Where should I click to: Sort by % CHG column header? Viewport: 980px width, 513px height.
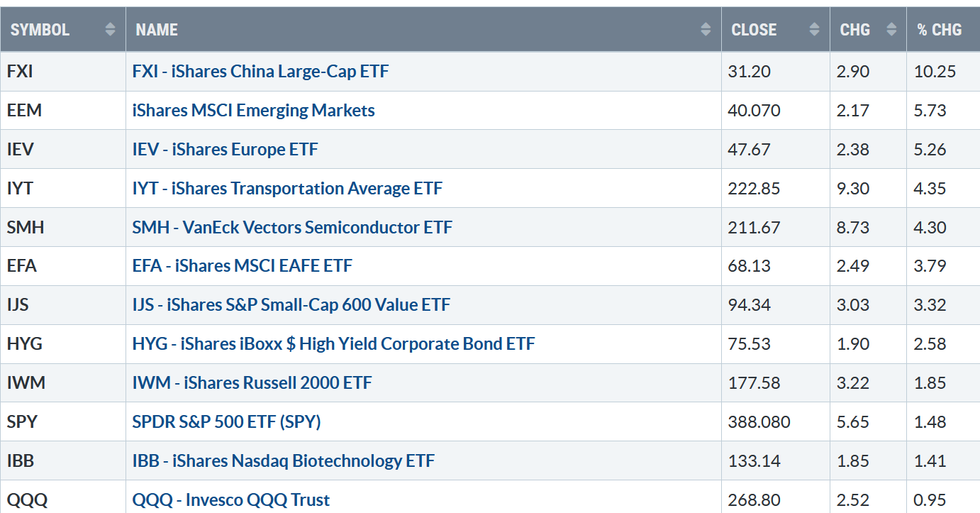[940, 30]
